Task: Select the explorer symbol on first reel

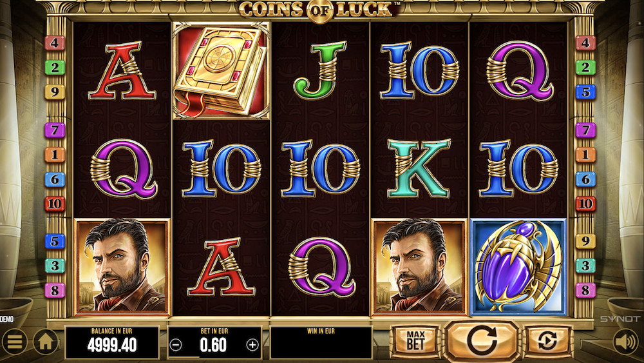Action: pos(122,267)
